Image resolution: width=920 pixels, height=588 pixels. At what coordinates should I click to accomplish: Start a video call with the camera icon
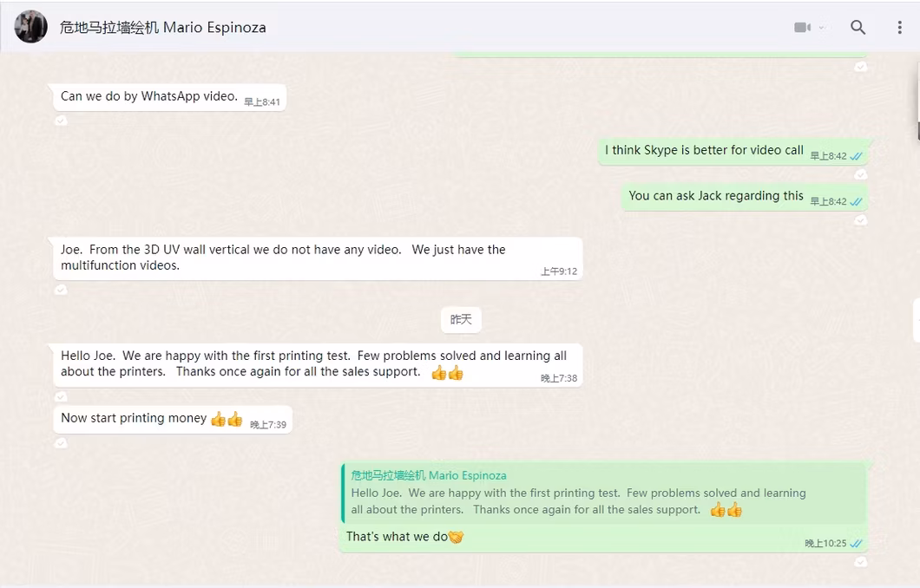[802, 27]
